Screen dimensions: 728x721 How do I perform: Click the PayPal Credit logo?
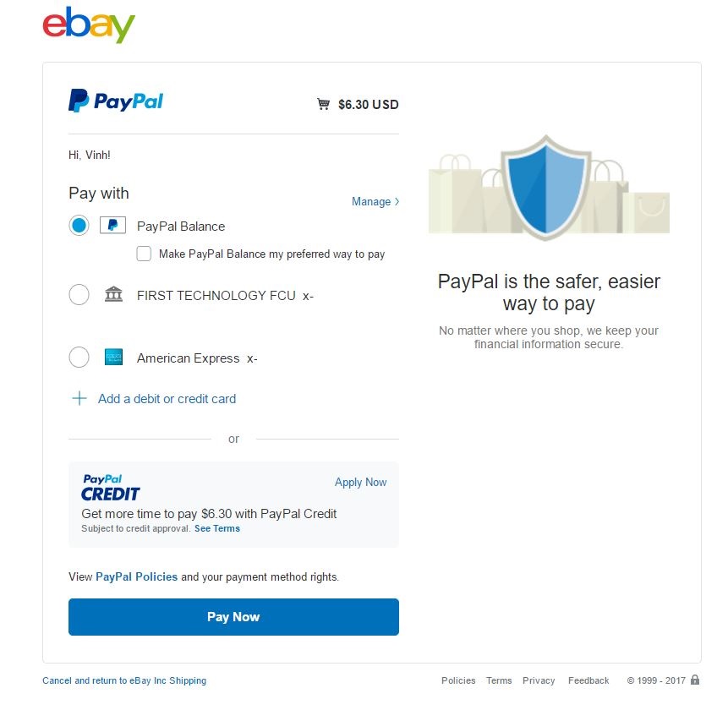click(111, 488)
